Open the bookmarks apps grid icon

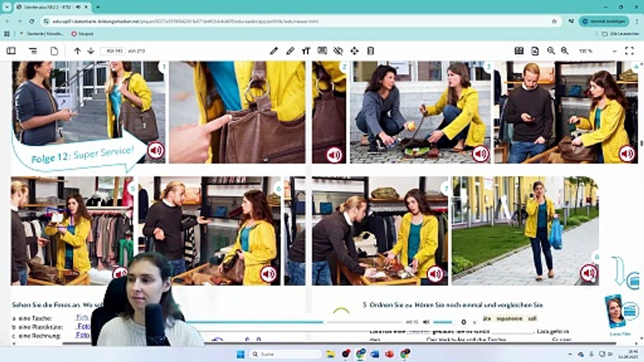tap(7, 34)
